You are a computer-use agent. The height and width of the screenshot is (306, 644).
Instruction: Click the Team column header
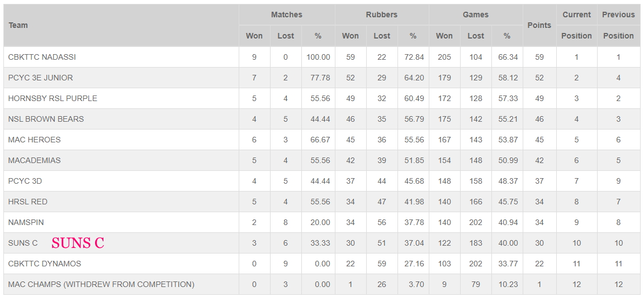18,26
